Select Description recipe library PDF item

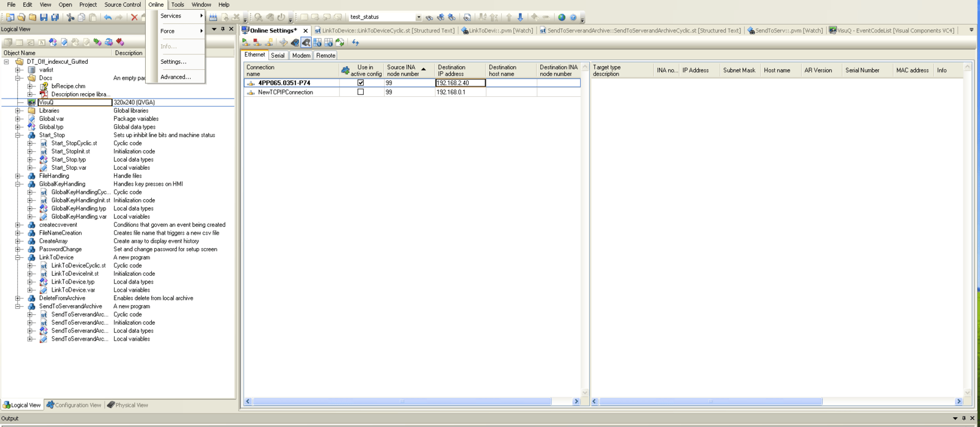80,94
